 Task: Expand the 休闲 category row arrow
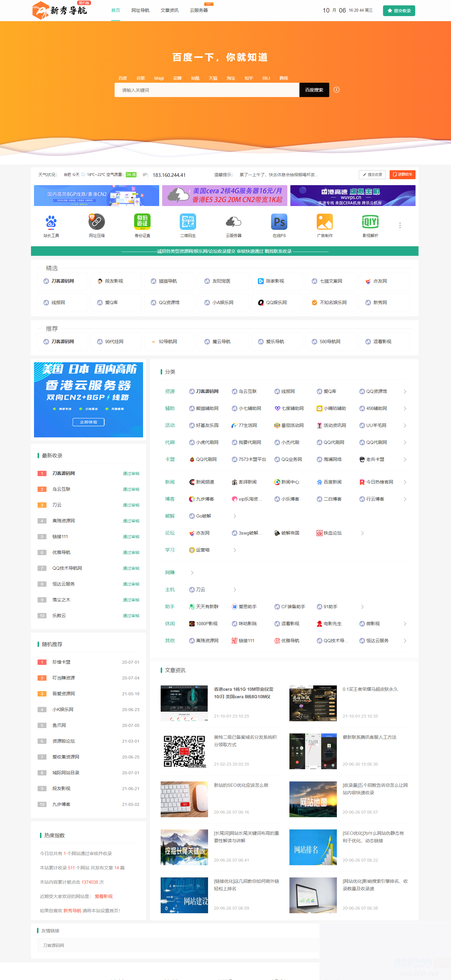pos(404,623)
